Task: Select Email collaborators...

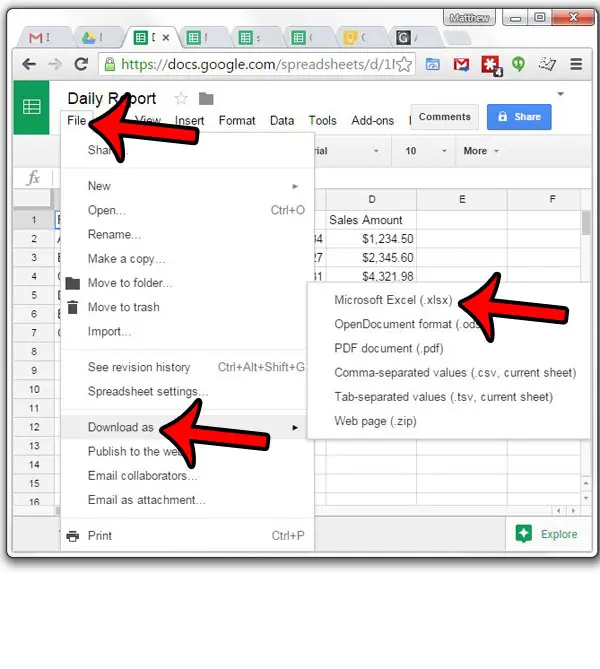Action: [x=188, y=476]
